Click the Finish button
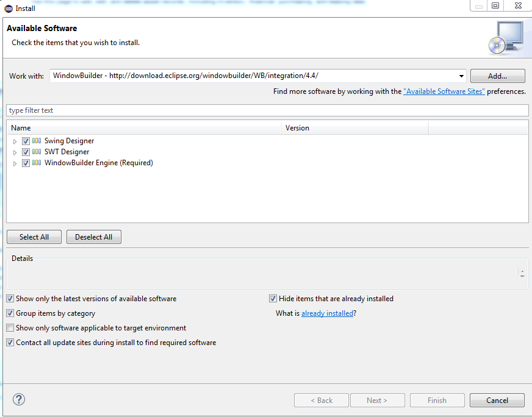532x417 pixels. pos(437,401)
